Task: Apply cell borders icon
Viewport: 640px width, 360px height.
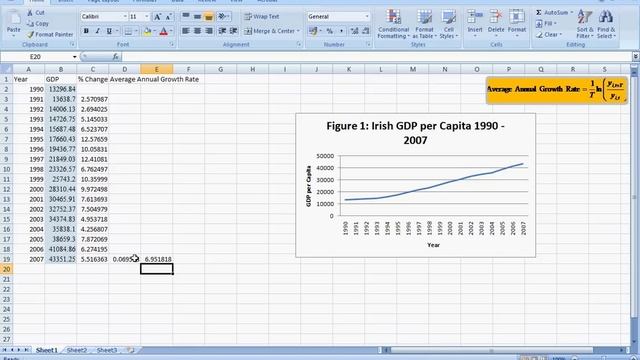Action: (x=128, y=31)
